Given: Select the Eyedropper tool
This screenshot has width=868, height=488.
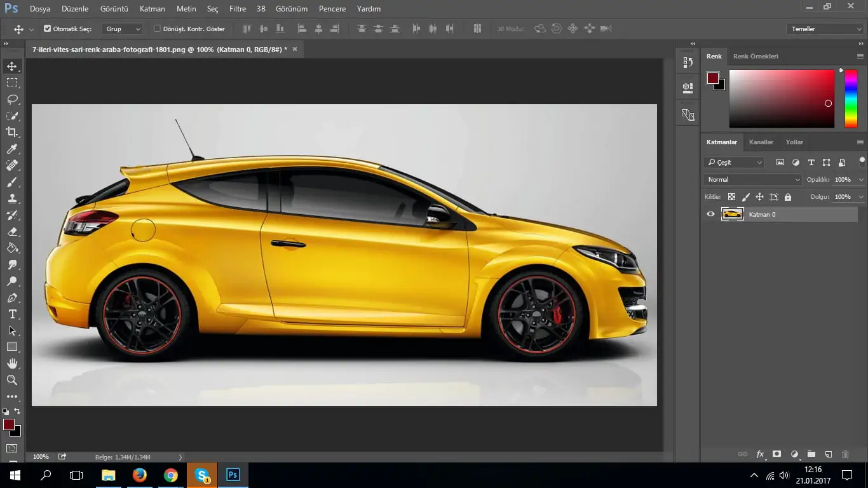Looking at the screenshot, I should click(12, 149).
